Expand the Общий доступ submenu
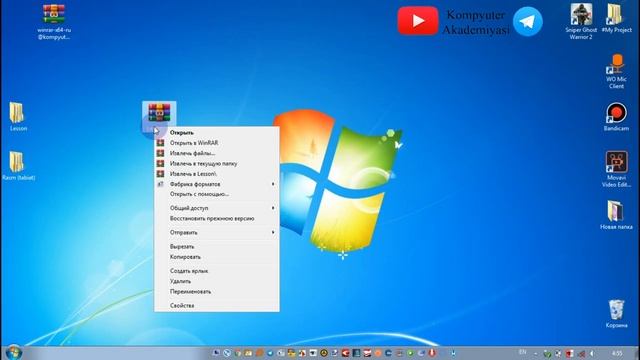Viewport: 640px width, 360px height. pos(217,208)
